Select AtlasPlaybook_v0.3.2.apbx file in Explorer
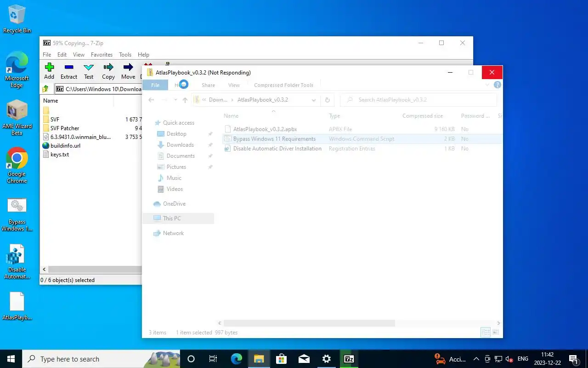588x368 pixels. point(266,129)
